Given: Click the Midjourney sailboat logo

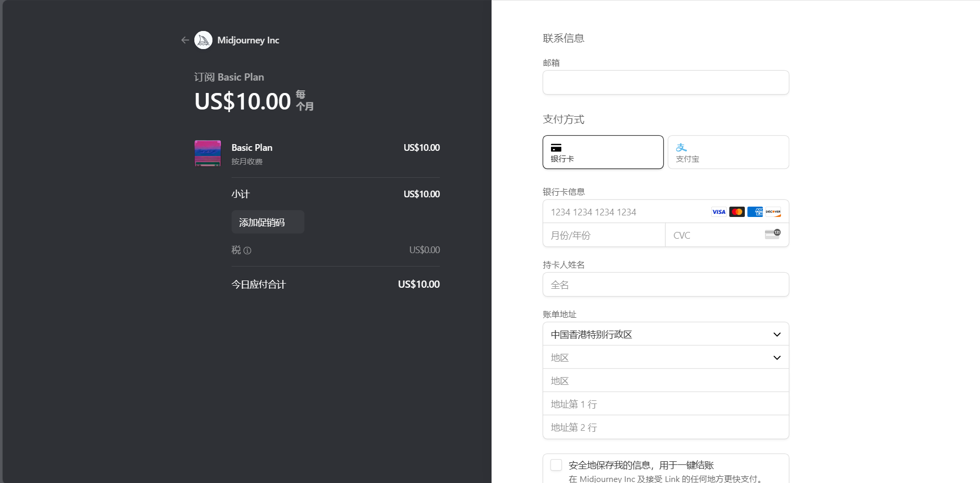Looking at the screenshot, I should 203,40.
